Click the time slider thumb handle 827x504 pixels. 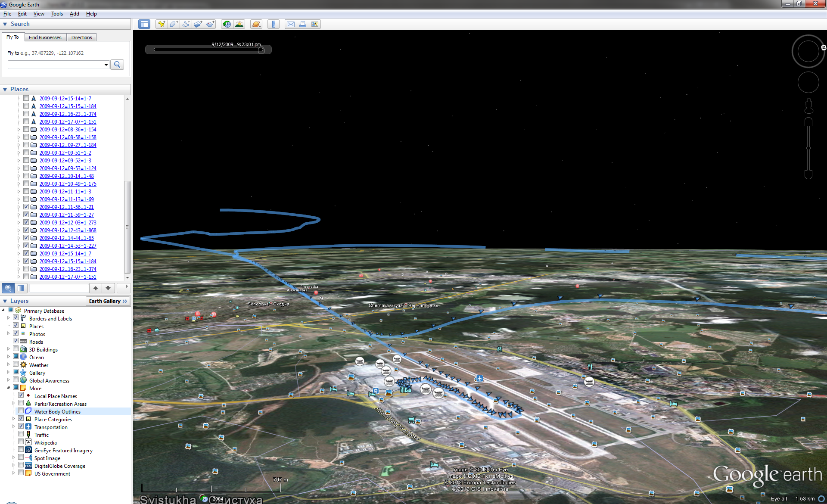[261, 50]
